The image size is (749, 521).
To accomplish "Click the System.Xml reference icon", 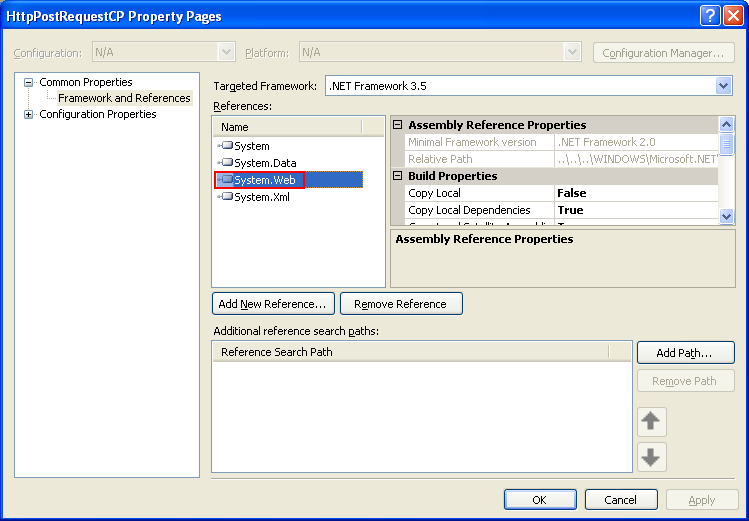I will (226, 197).
